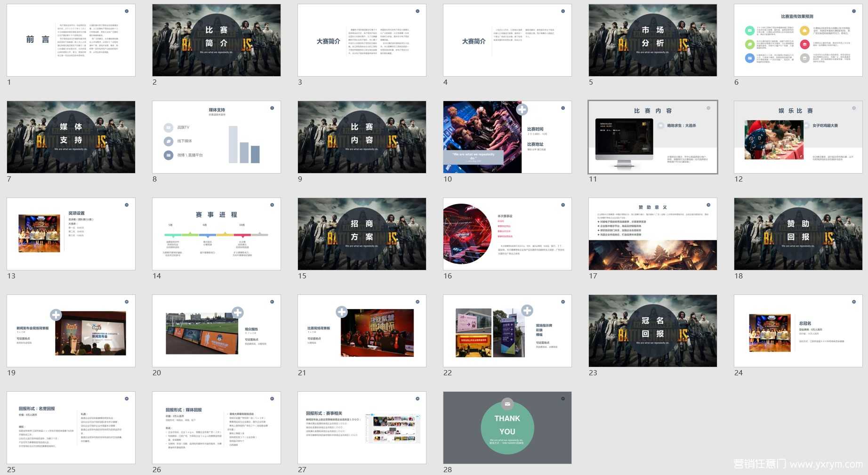Select slide 4 thumbnail 大赛简介
The height and width of the screenshot is (475, 868).
pyautogui.click(x=507, y=40)
